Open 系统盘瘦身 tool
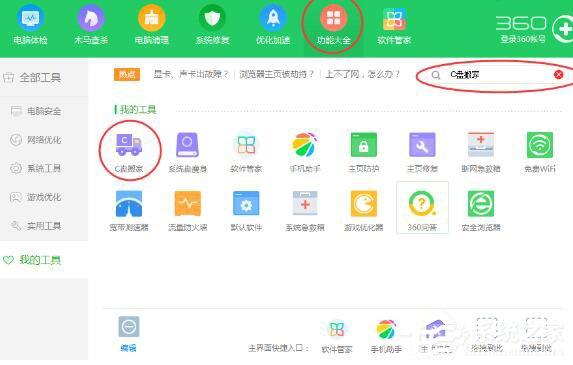 point(187,152)
